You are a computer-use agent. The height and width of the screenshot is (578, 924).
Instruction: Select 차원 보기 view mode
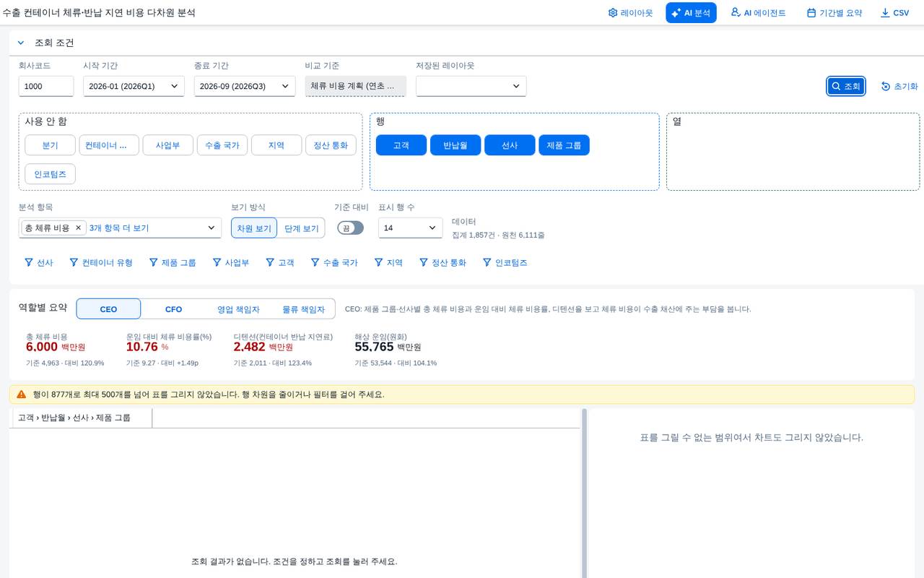coord(254,228)
